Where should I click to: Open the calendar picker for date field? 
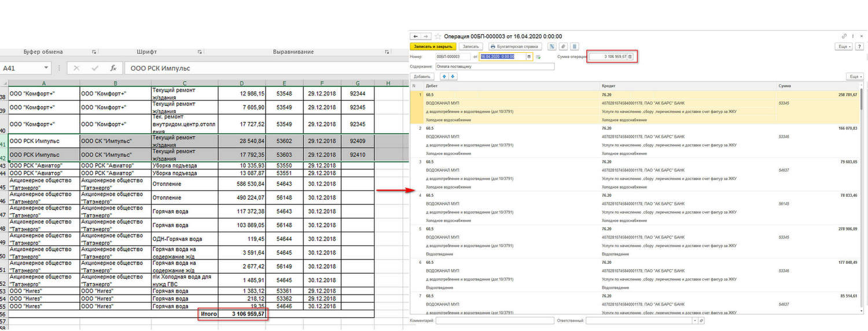[529, 57]
